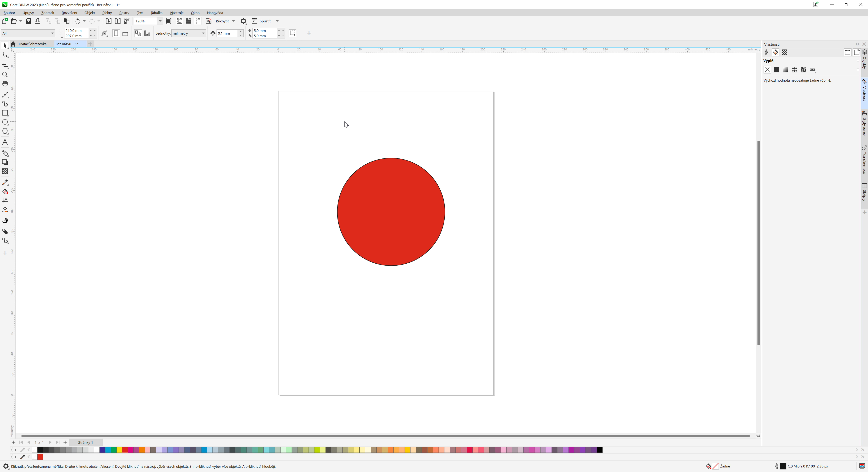Switch to Outline properties pen icon
This screenshot has width=868, height=472.
pos(766,52)
